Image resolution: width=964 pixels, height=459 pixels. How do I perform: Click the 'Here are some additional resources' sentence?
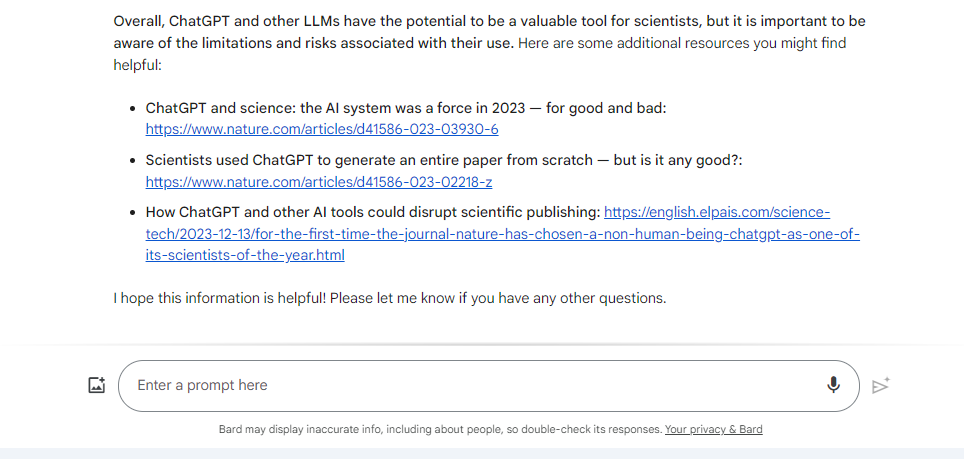tap(480, 54)
